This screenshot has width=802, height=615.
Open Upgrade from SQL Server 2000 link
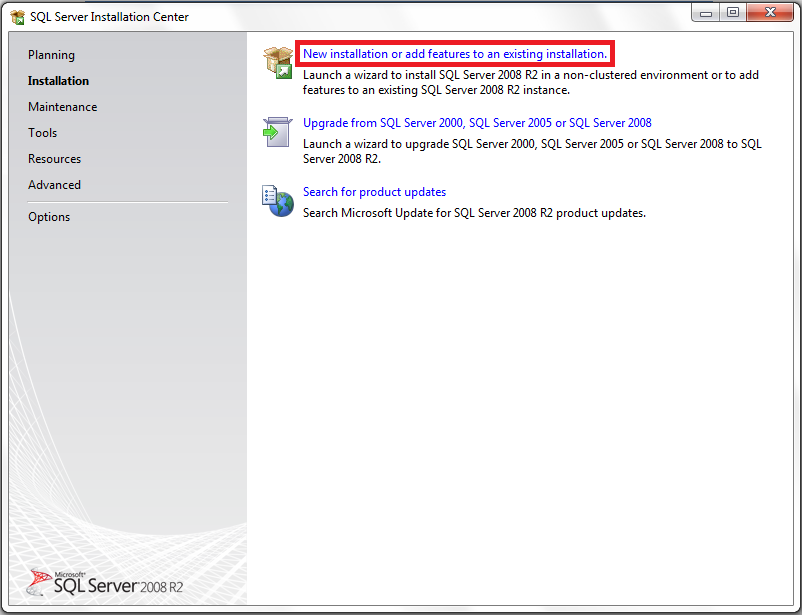point(477,123)
